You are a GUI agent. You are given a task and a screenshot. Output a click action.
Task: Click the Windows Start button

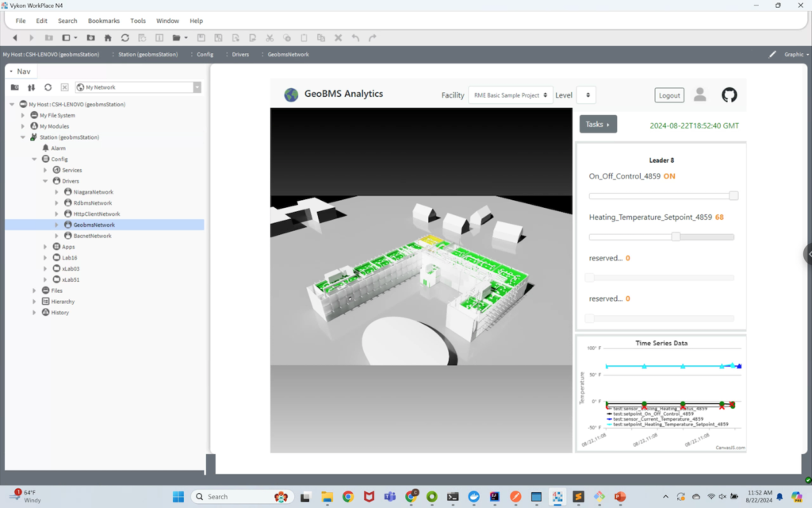178,497
